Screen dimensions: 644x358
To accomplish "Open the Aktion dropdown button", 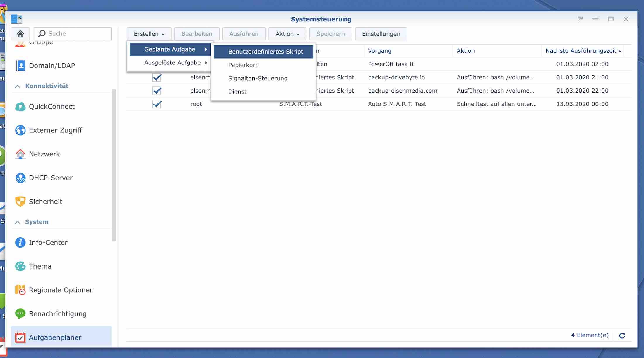I will pos(287,34).
